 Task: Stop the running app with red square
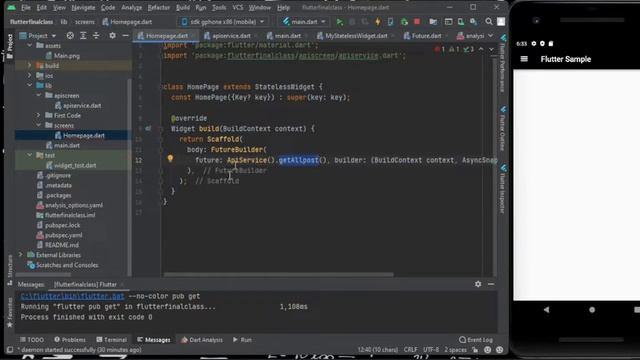coord(417,22)
